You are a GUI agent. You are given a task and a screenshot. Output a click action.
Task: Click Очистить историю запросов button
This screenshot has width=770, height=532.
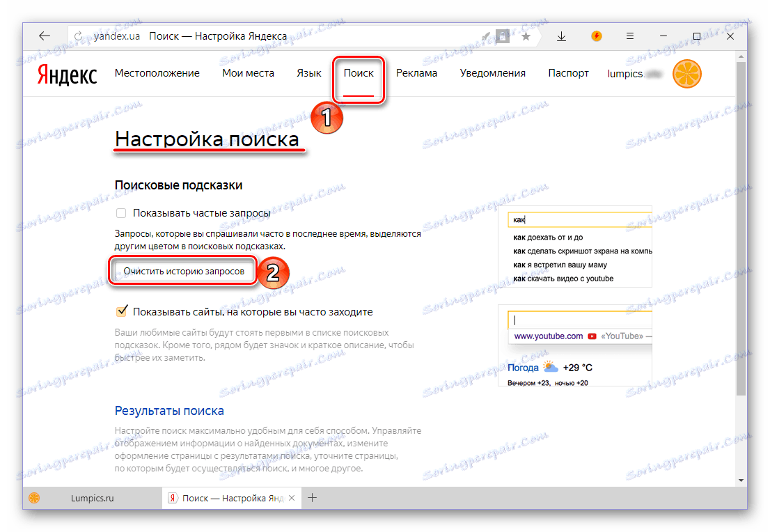point(184,271)
